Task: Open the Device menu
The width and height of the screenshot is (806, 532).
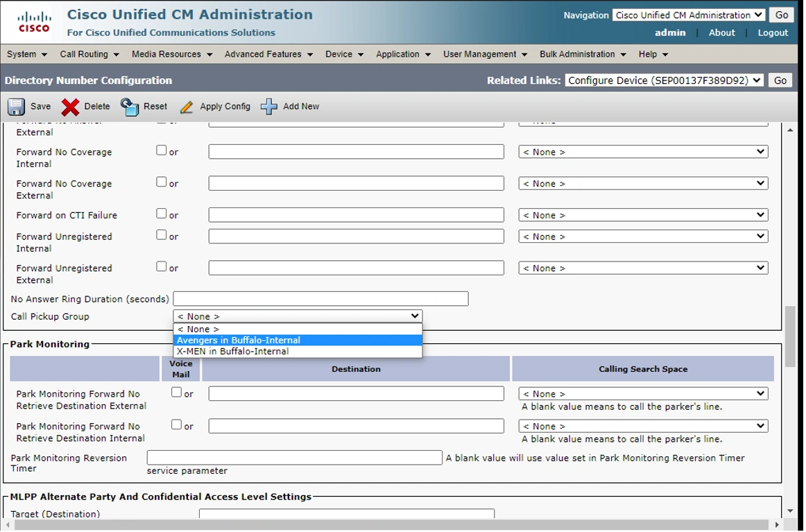Action: (x=345, y=54)
